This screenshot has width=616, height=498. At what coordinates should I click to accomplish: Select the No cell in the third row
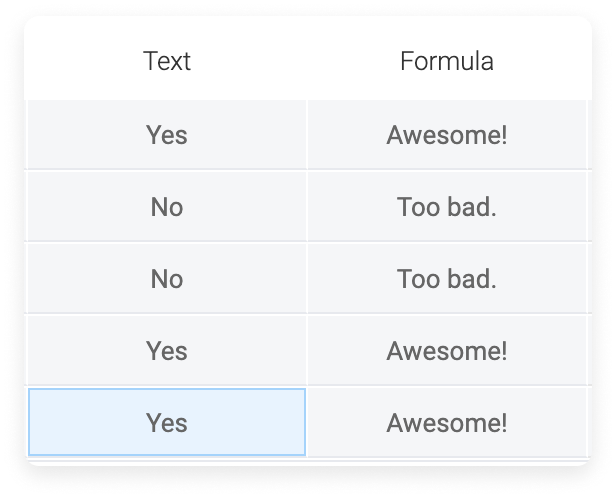pos(167,278)
